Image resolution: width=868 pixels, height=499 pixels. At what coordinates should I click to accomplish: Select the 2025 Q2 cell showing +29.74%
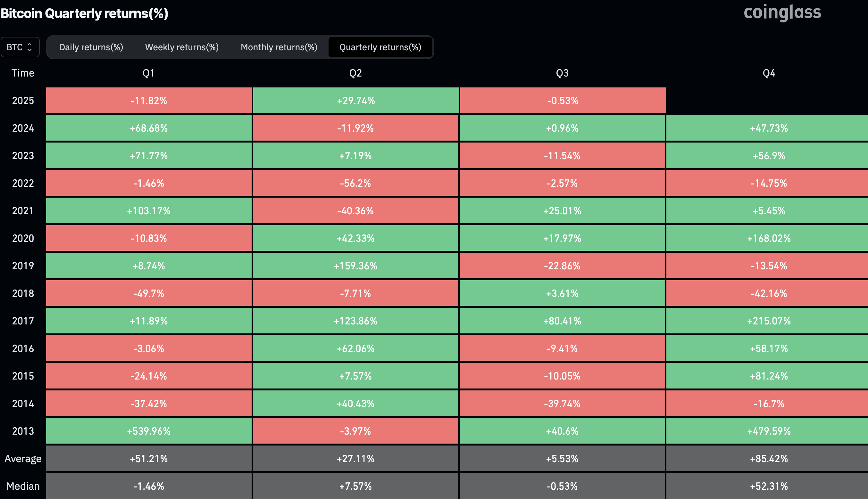(355, 101)
